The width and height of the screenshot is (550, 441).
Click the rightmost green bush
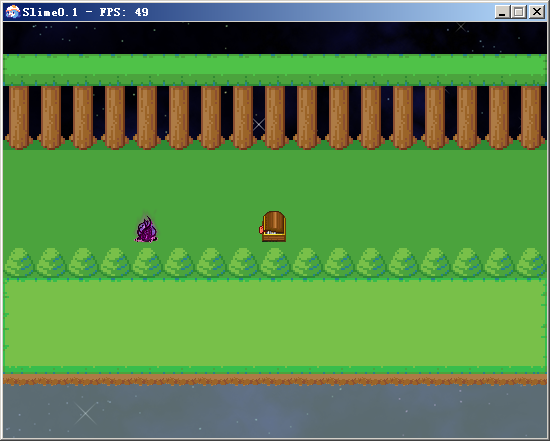point(532,262)
